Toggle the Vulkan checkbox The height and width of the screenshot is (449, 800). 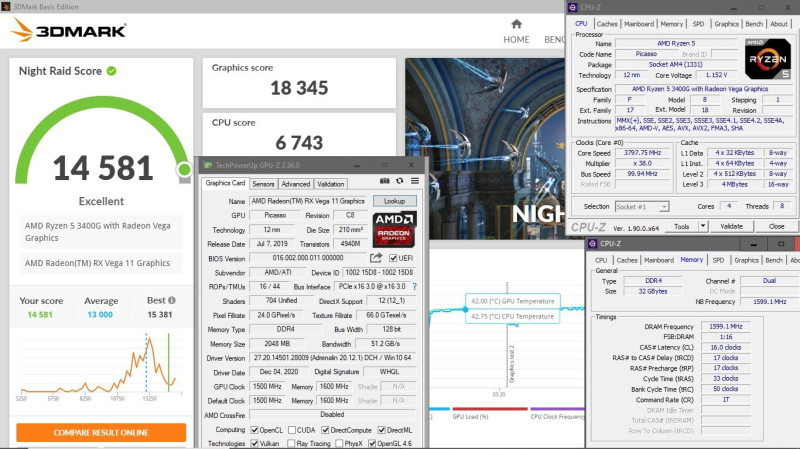[255, 443]
